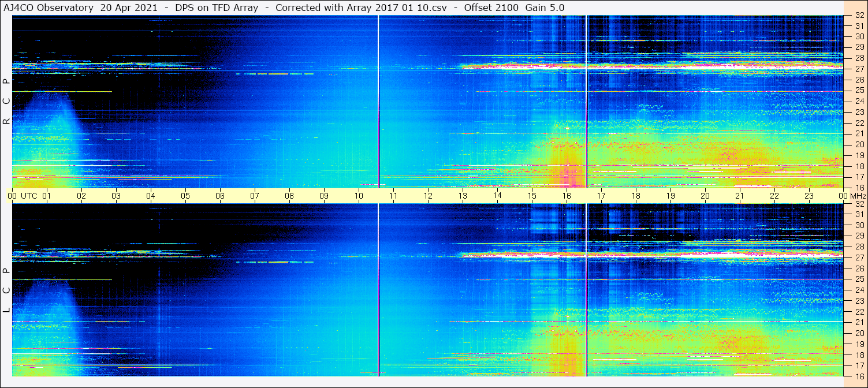Select the Gain 5.0 value in header

(545, 8)
